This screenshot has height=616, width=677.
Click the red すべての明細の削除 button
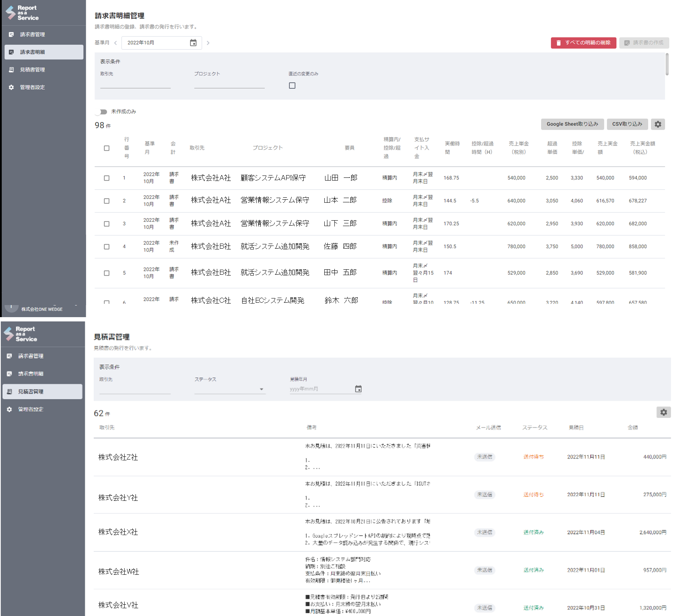pos(583,43)
